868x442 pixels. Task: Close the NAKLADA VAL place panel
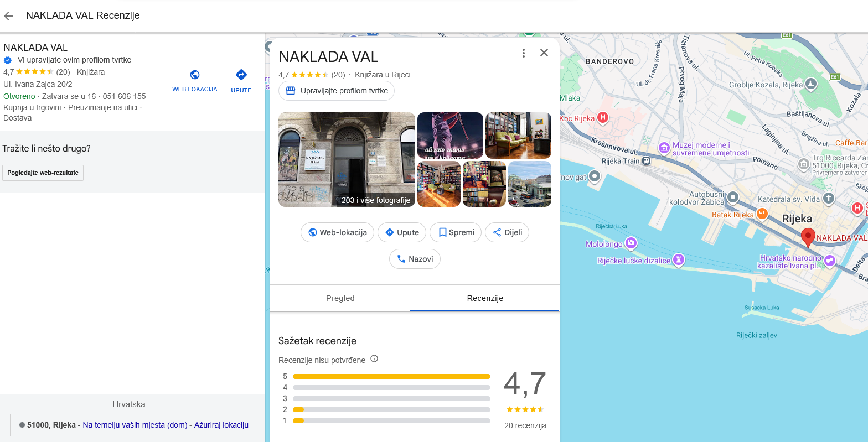(544, 53)
